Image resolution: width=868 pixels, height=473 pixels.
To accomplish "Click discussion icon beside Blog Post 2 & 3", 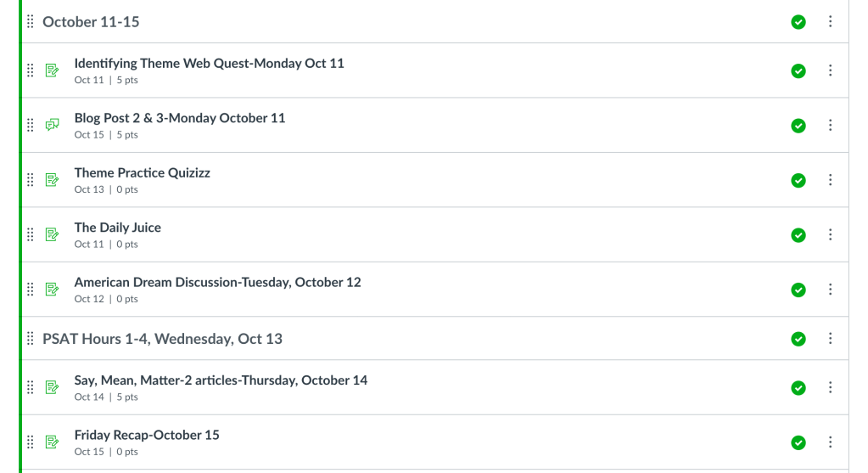I will point(52,125).
